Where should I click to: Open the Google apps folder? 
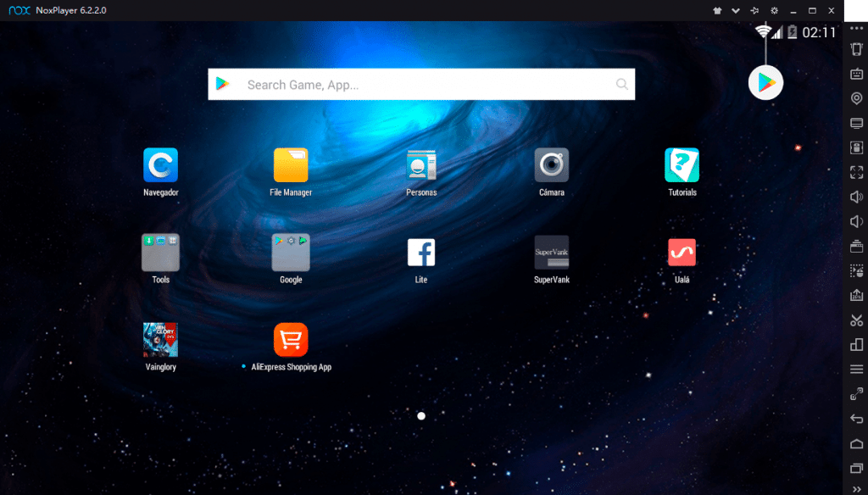(291, 253)
